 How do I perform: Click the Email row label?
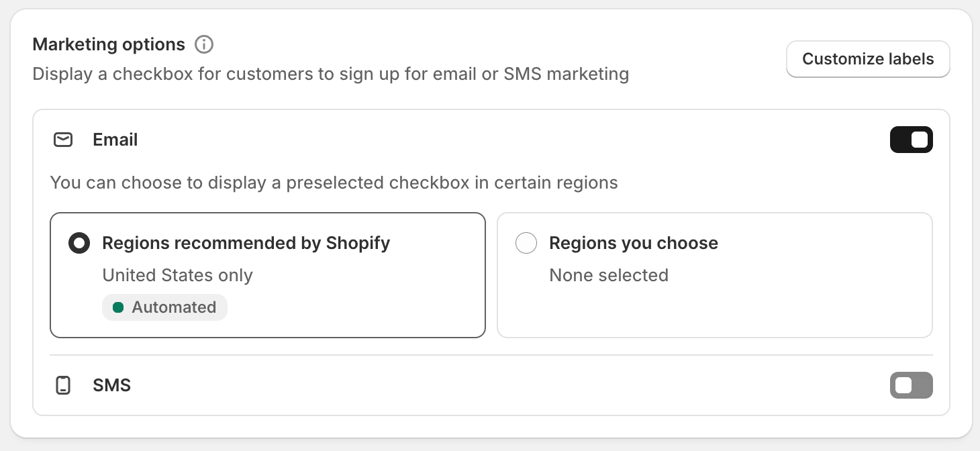(x=115, y=140)
